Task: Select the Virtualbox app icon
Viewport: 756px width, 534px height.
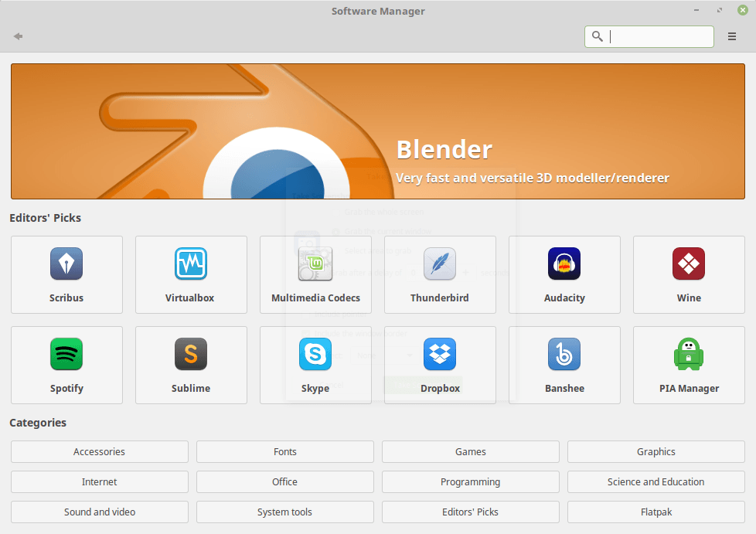Action: (x=191, y=264)
